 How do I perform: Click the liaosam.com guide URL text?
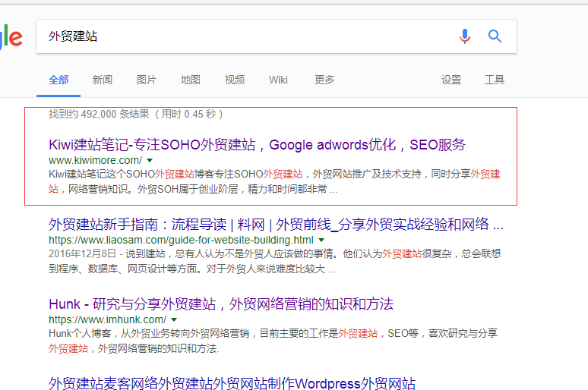point(181,240)
